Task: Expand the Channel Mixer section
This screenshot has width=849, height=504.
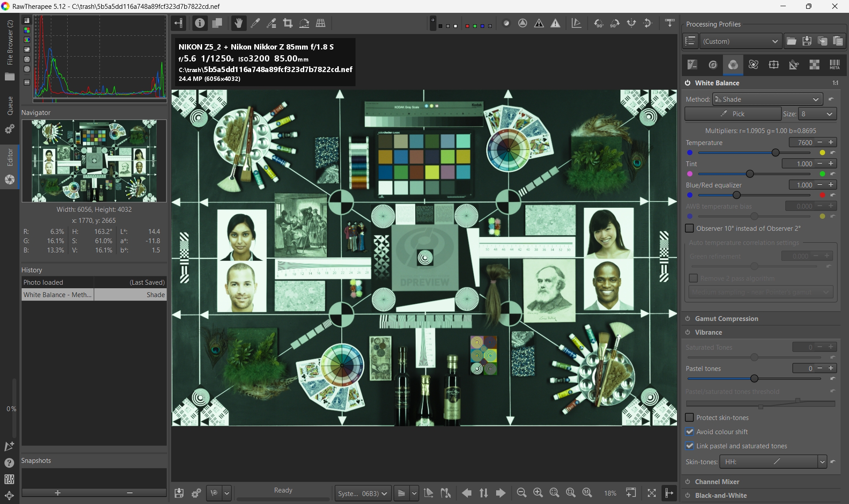Action: click(717, 481)
